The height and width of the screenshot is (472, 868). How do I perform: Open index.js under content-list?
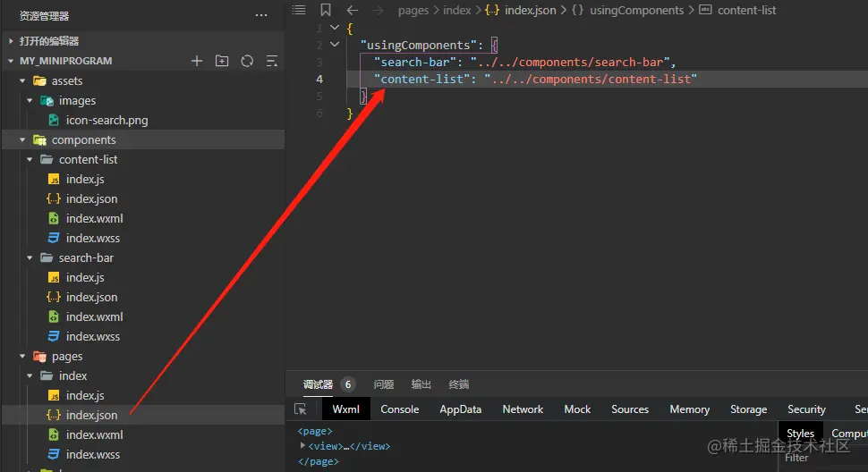point(85,179)
